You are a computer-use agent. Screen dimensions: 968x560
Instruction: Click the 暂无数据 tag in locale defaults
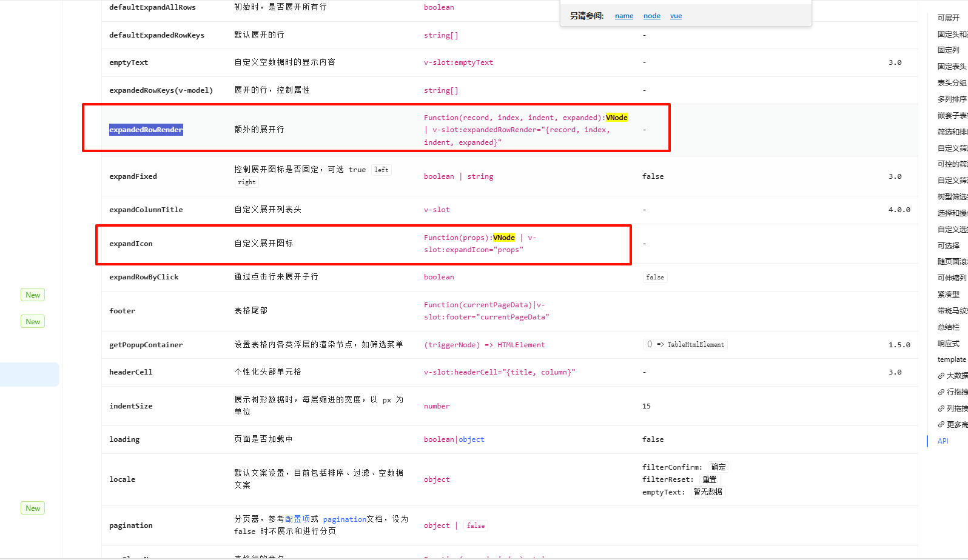[708, 492]
